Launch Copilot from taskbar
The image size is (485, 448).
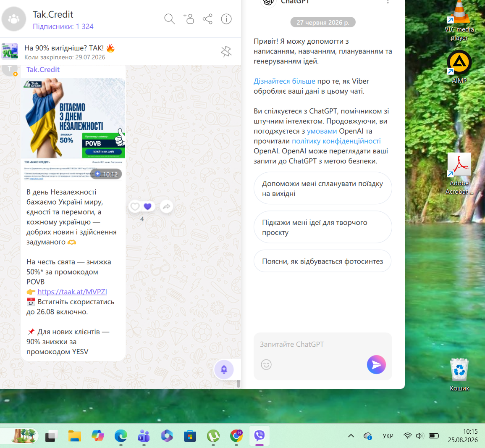pos(98,436)
